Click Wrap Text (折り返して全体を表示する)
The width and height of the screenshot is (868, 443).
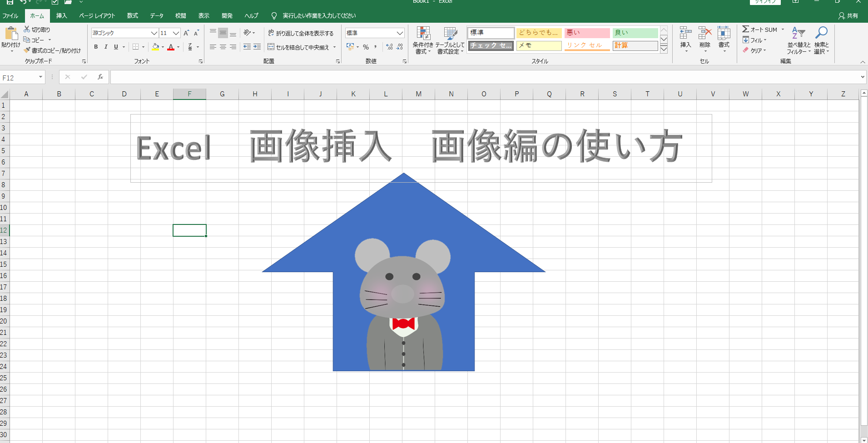pos(301,33)
